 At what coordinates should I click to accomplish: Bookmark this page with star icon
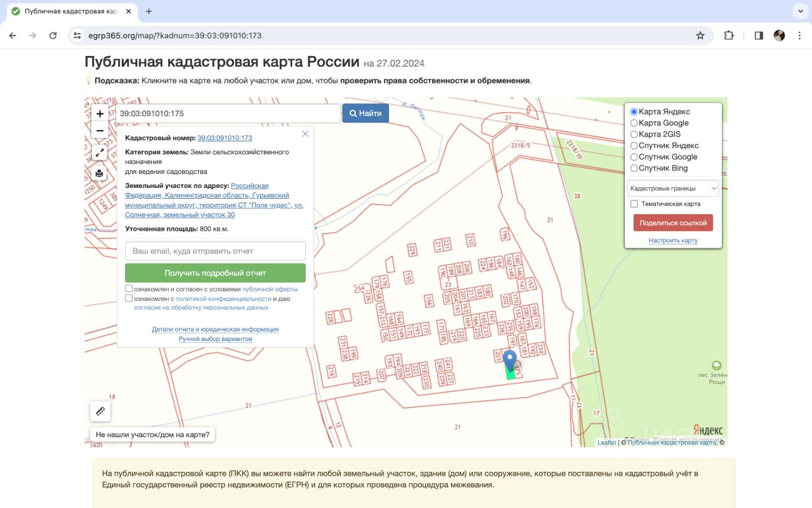pos(700,36)
